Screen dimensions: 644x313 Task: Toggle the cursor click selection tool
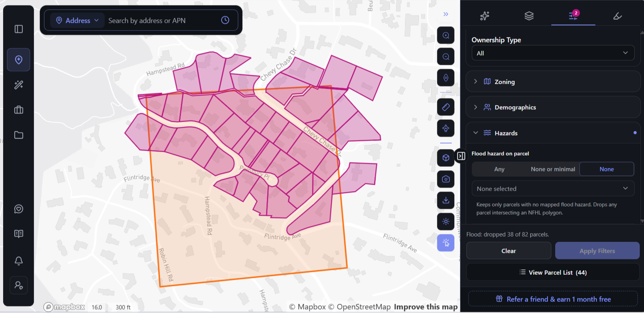coord(446,243)
